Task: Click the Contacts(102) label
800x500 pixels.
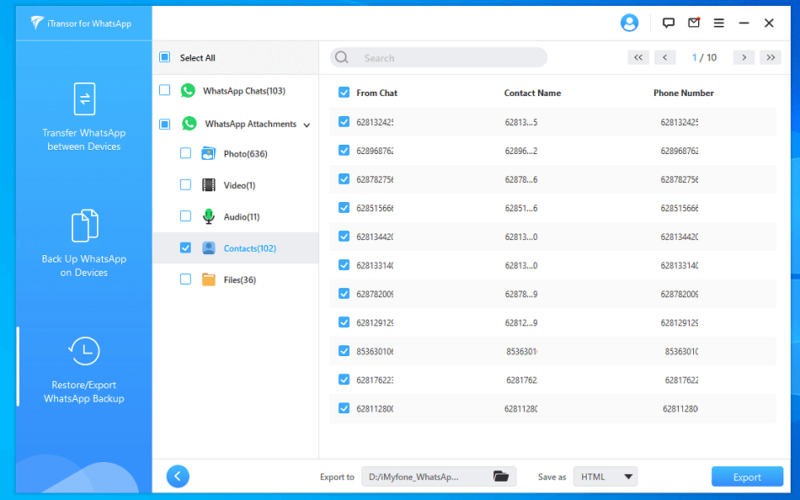Action: tap(250, 248)
